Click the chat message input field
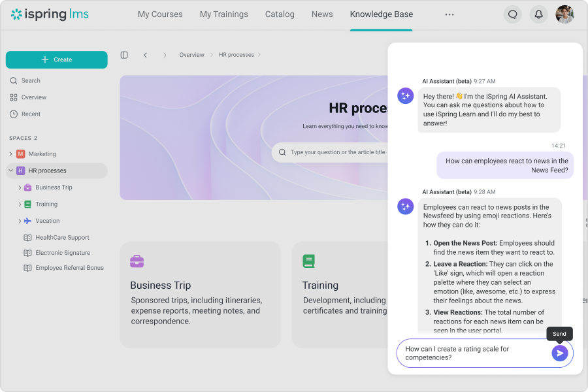588x392 pixels. 457,353
